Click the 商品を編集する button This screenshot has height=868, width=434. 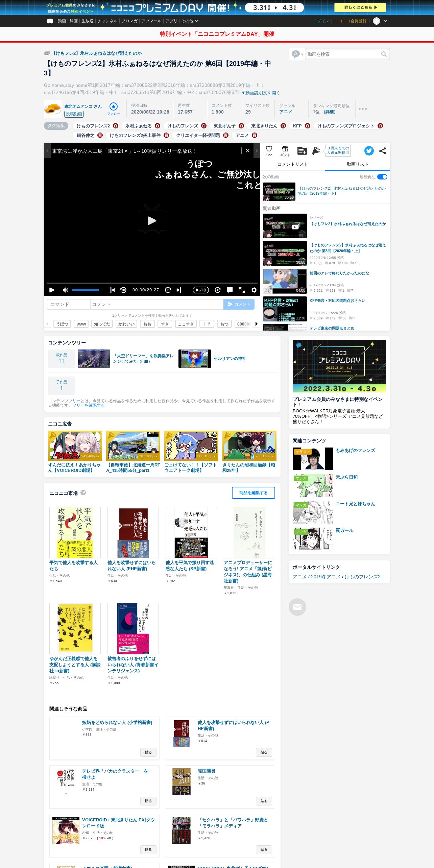click(x=254, y=493)
